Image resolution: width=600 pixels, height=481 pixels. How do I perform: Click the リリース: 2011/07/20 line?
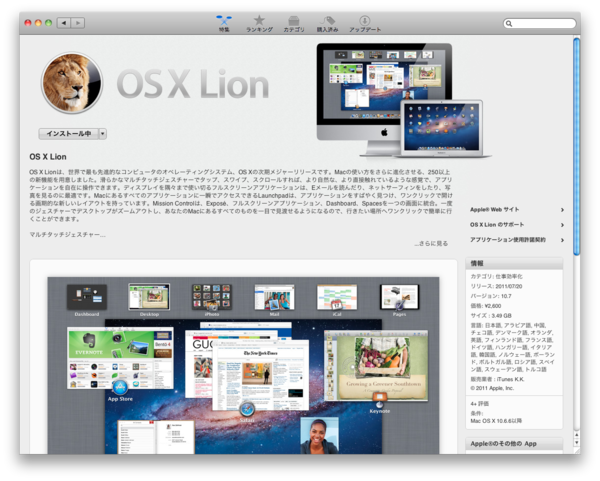point(496,286)
